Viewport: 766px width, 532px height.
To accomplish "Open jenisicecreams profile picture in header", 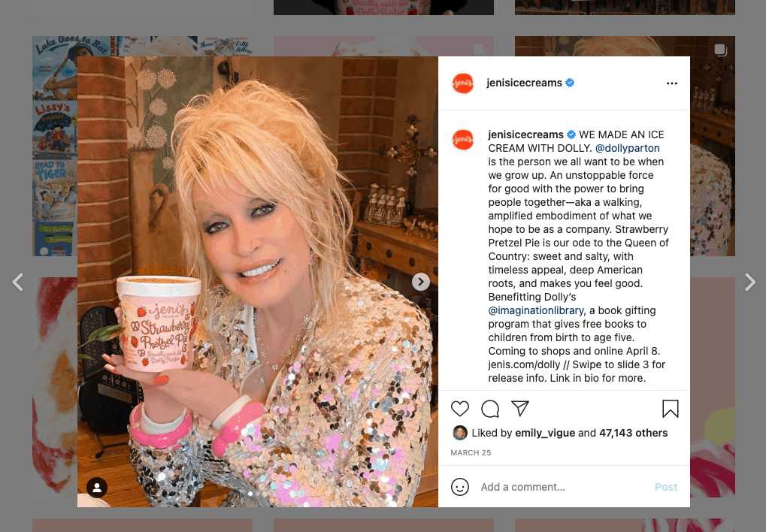I will (x=462, y=83).
